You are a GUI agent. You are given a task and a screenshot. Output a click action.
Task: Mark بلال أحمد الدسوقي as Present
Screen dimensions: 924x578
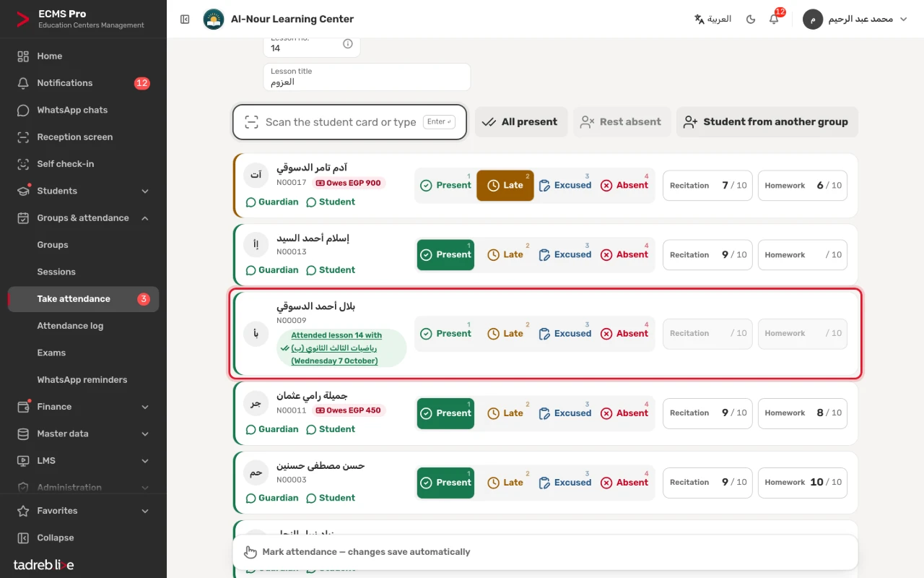[445, 334]
